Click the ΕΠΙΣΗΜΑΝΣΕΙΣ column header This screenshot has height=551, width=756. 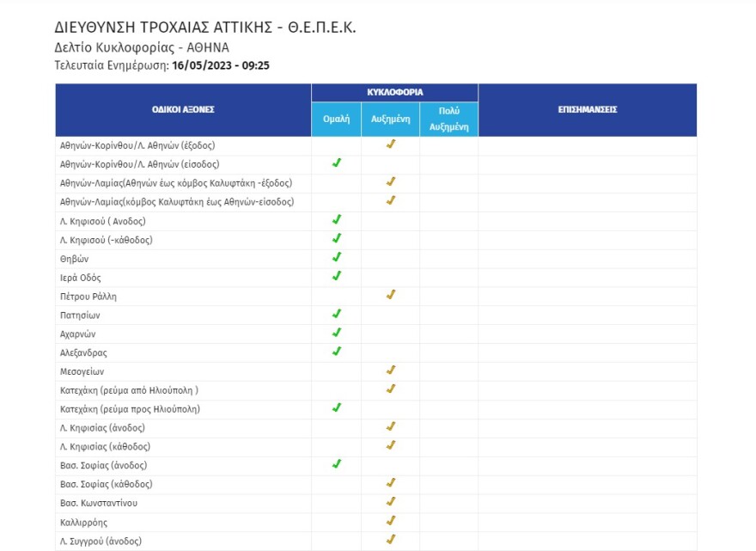[x=588, y=110]
